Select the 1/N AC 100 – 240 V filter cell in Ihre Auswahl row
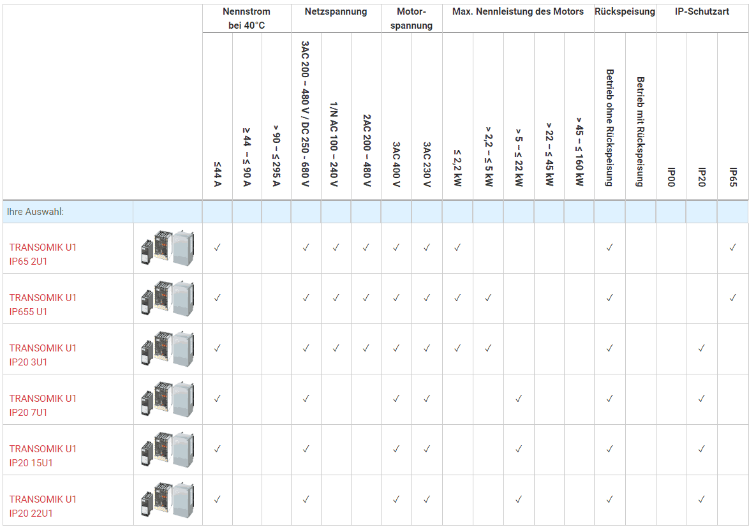Viewport: 756px width, 532px height. tap(336, 212)
